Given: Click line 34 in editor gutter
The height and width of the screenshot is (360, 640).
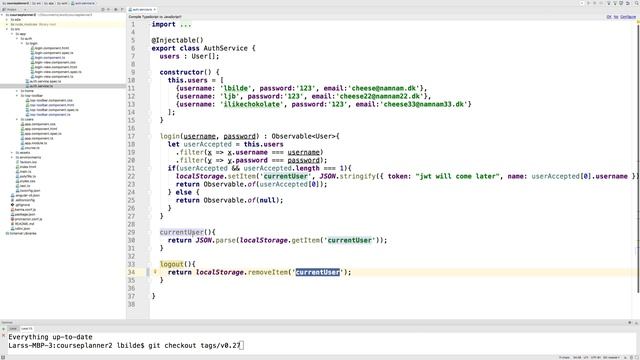Looking at the screenshot, I should 131,272.
